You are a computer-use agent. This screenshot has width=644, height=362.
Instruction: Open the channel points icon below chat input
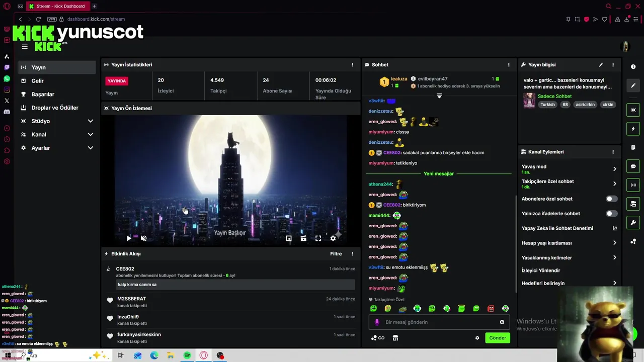click(377, 338)
